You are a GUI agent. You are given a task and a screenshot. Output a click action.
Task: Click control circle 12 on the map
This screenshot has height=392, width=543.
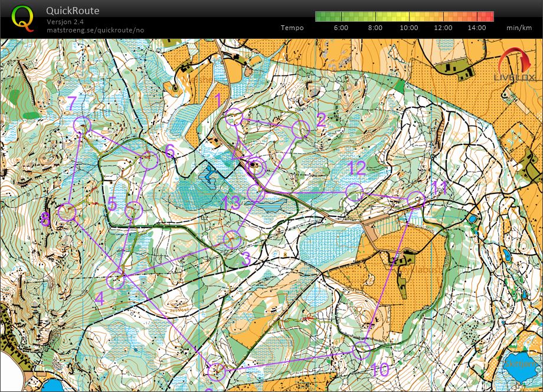pos(354,192)
